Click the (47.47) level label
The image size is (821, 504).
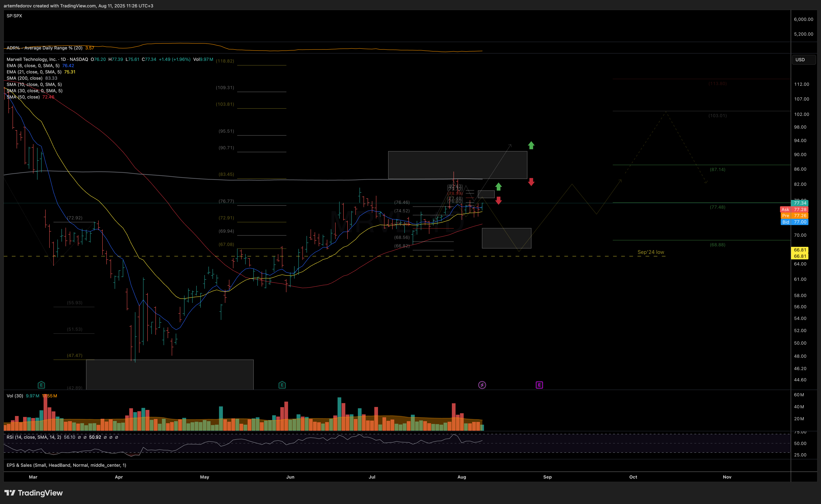point(74,356)
